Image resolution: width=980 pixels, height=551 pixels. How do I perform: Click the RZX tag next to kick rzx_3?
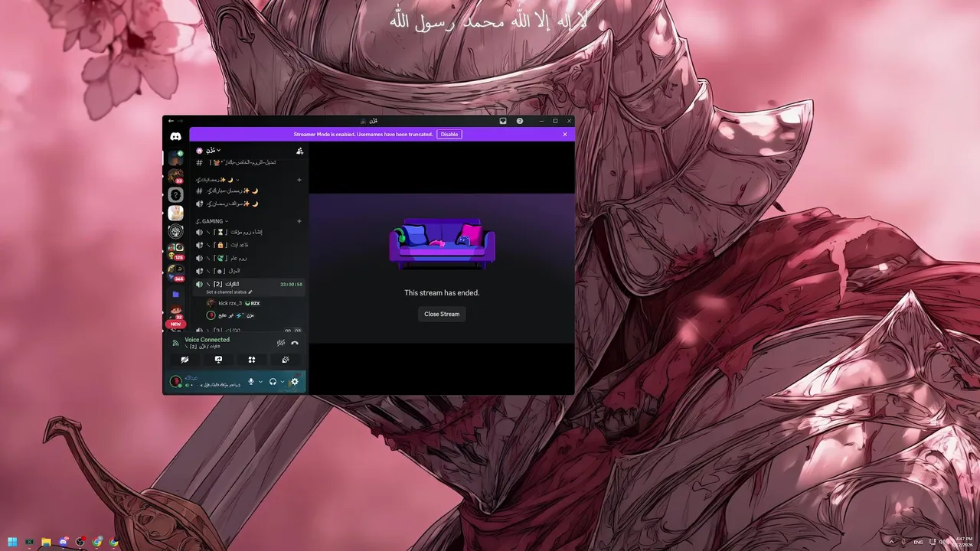pos(253,303)
